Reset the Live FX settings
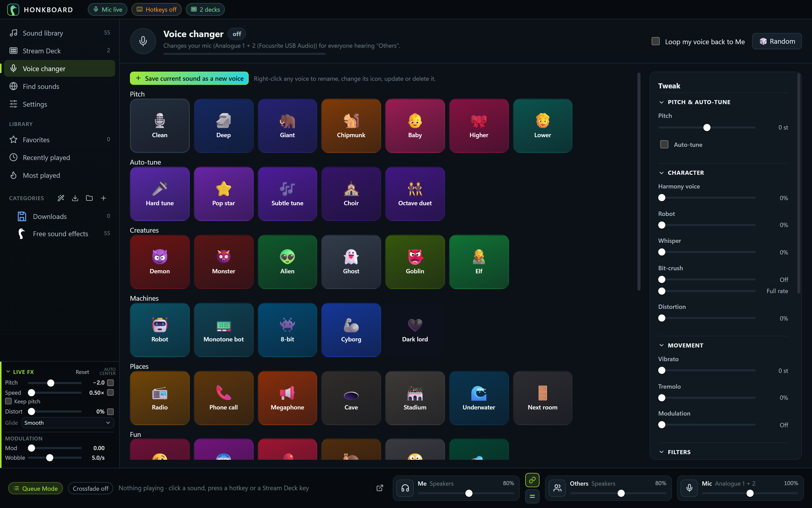 (82, 372)
